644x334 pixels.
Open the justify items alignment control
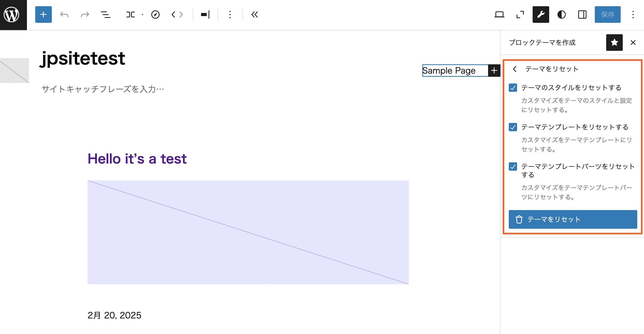[x=205, y=15]
